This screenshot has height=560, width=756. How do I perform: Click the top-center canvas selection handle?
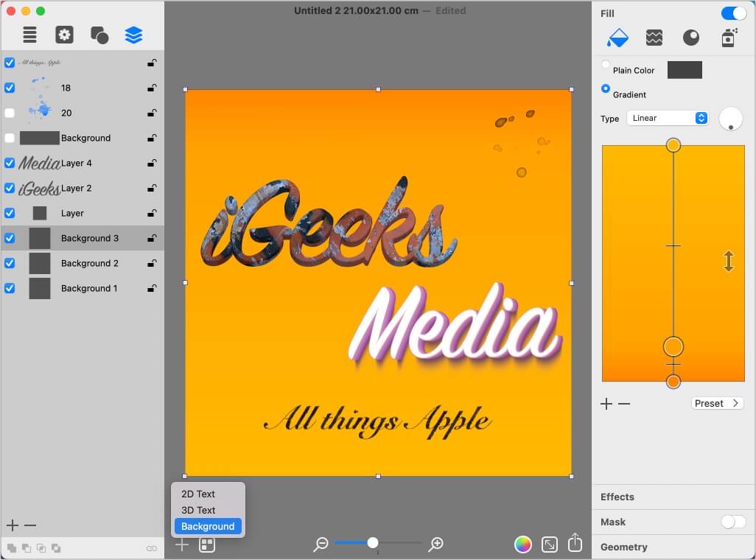(378, 89)
